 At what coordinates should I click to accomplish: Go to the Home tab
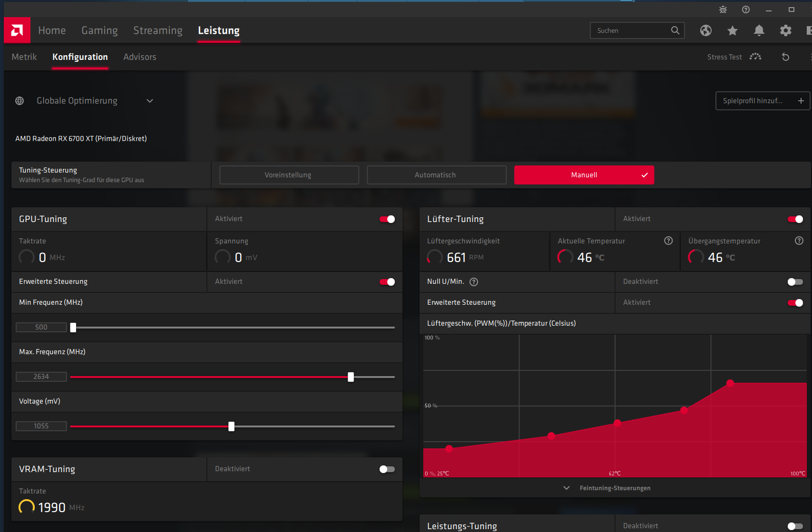tap(52, 30)
